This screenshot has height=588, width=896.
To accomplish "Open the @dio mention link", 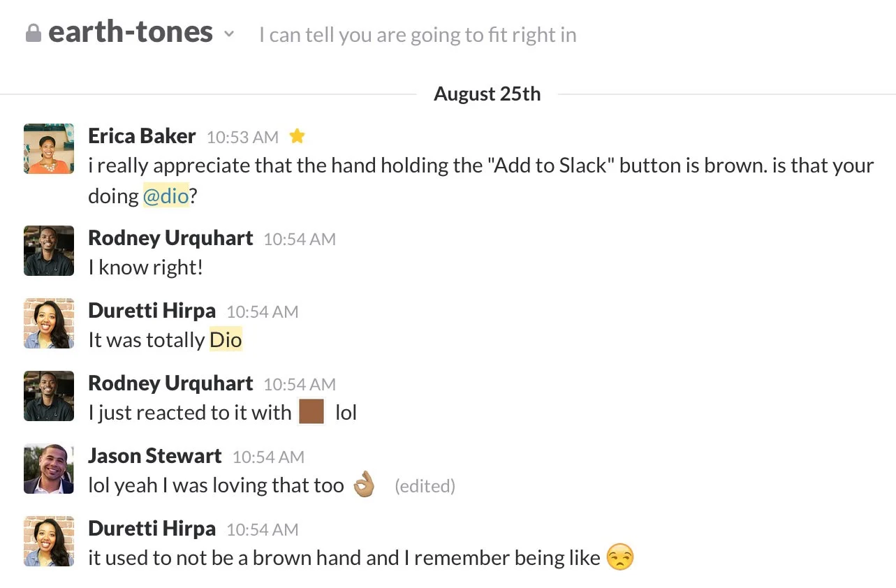I will pyautogui.click(x=167, y=196).
